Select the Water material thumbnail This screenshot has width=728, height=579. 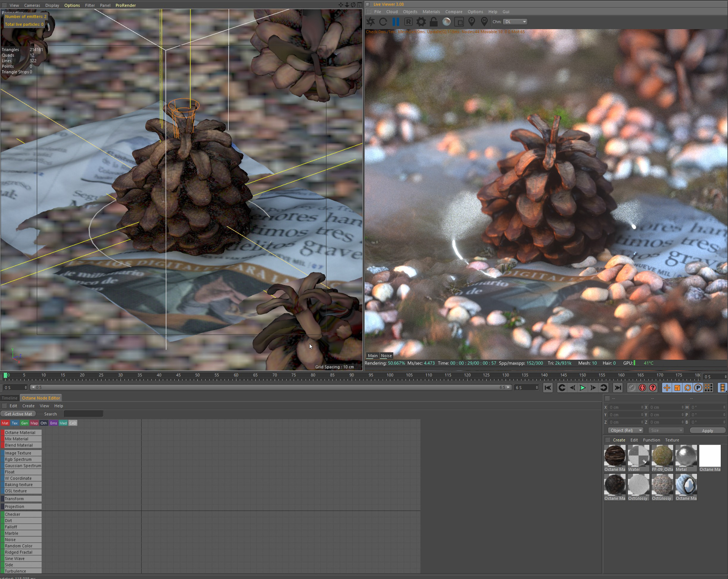point(638,456)
